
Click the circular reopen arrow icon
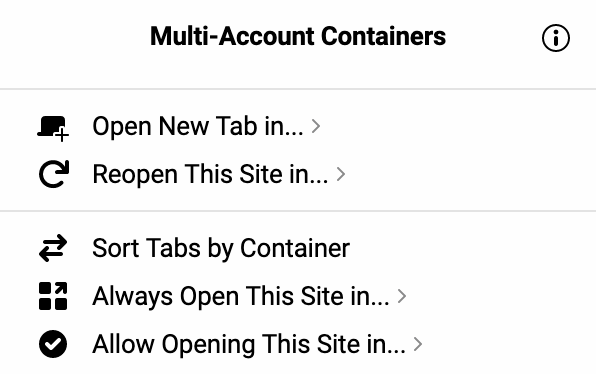tap(54, 174)
